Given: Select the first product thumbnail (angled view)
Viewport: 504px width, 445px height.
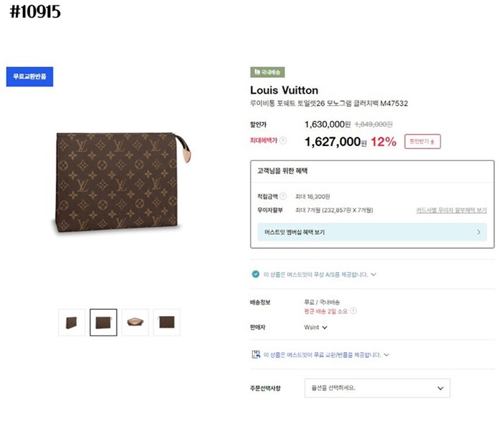Looking at the screenshot, I should pyautogui.click(x=71, y=323).
